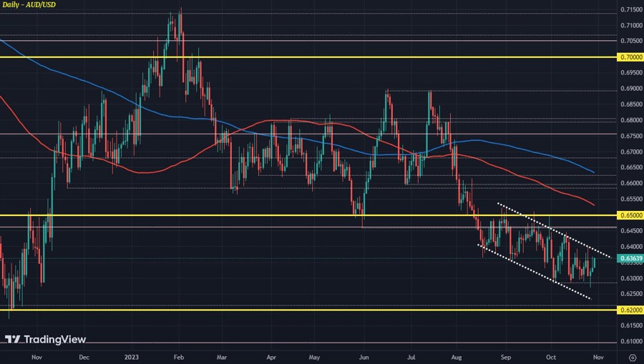Click the 0.70500 price axis value

tap(632, 41)
